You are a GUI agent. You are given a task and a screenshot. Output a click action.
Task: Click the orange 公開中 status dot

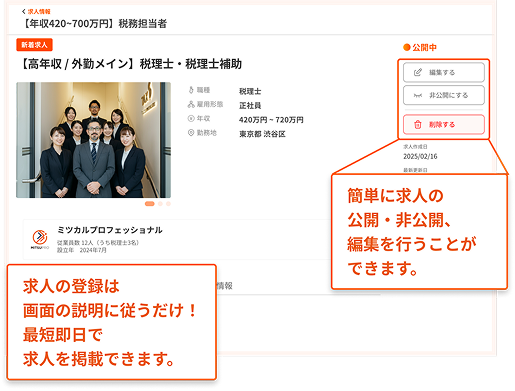(x=406, y=47)
